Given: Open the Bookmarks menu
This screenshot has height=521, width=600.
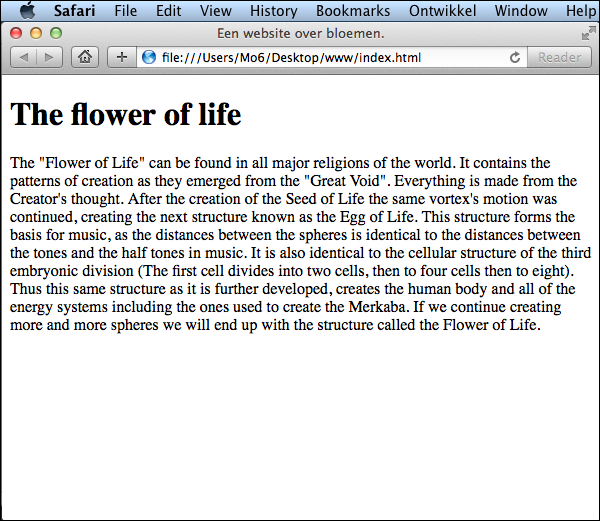Looking at the screenshot, I should click(x=351, y=11).
